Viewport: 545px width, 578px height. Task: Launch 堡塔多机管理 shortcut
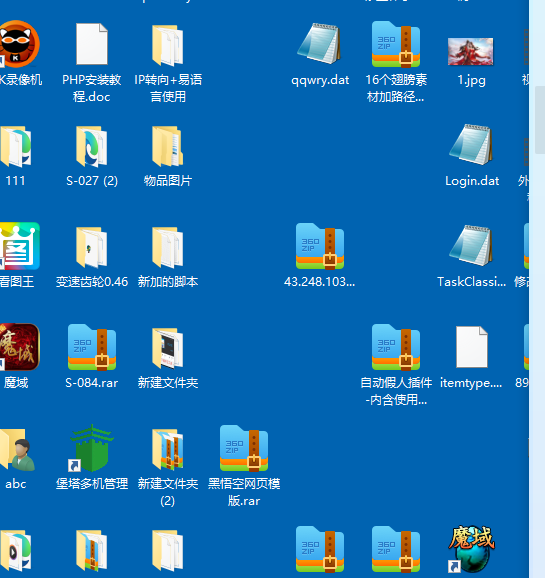tap(92, 448)
